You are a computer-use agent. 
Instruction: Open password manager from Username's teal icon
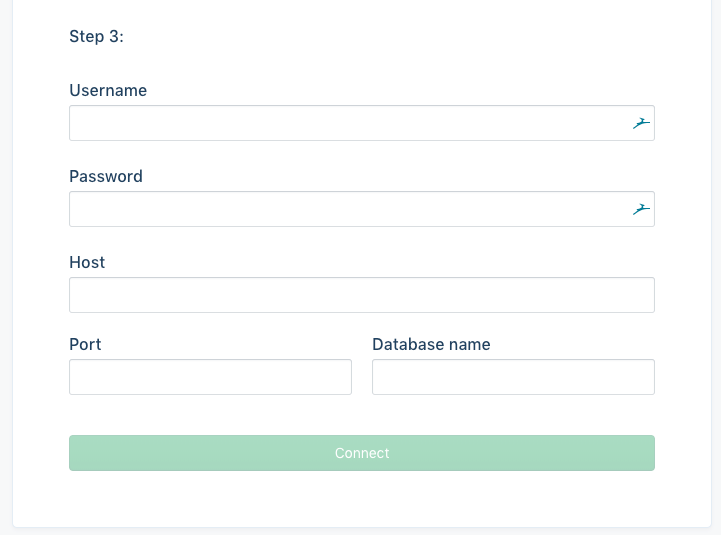641,123
